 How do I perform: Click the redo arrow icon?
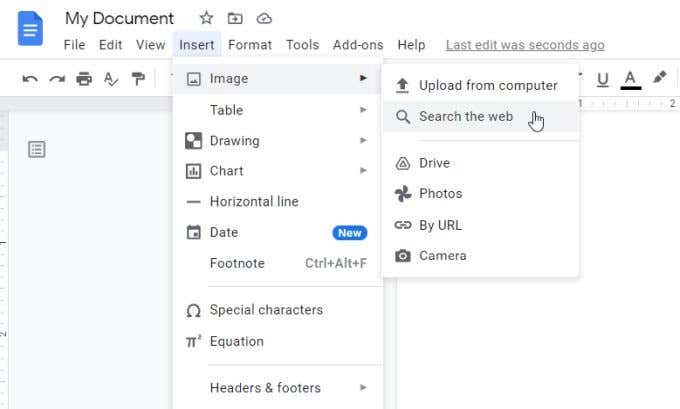57,79
